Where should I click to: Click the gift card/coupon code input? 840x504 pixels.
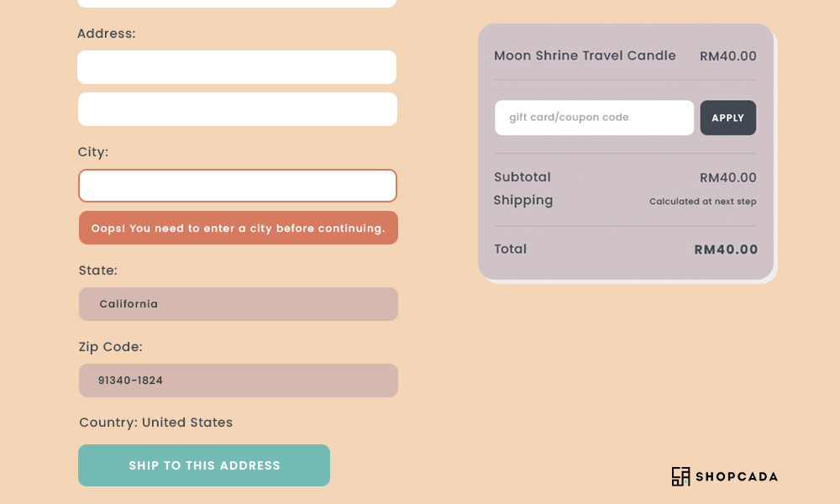point(594,118)
